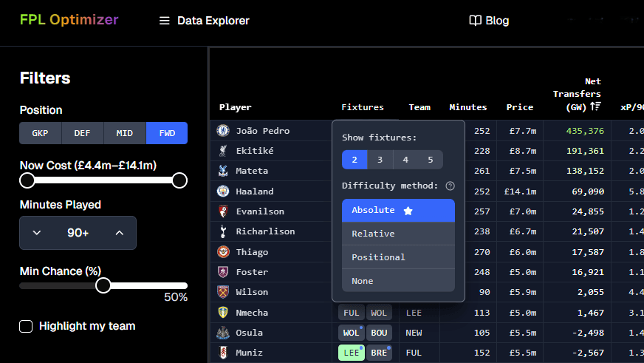Click the difficulty method help icon
644x363 pixels.
coord(451,186)
